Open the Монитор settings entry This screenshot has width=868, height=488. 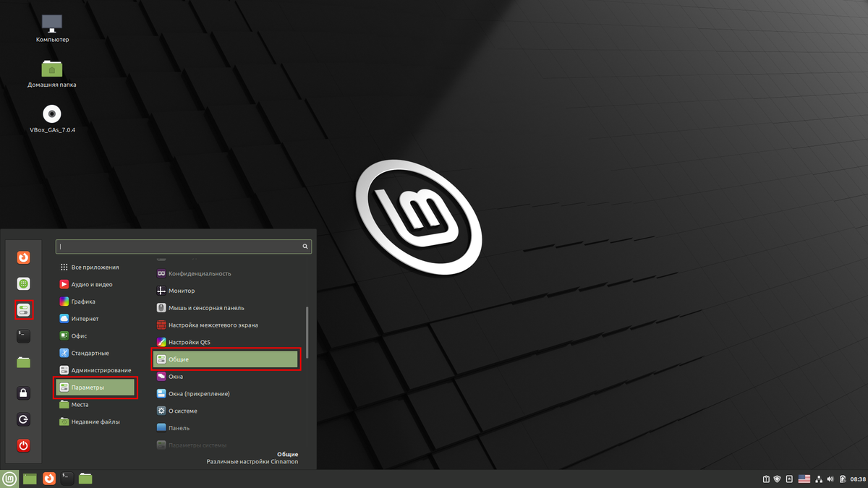click(x=226, y=291)
